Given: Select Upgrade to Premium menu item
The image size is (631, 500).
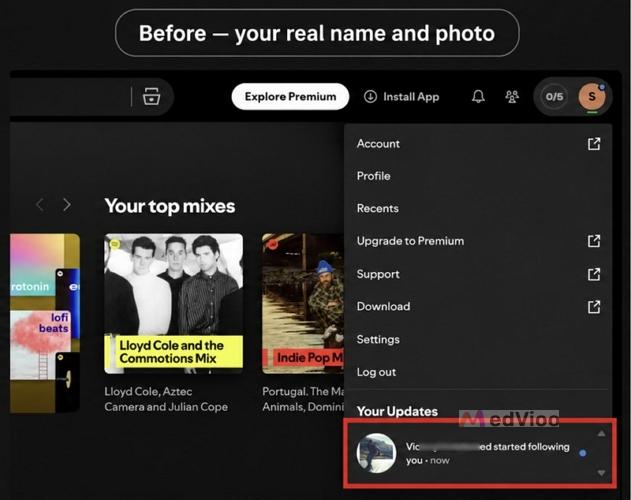Looking at the screenshot, I should tap(478, 241).
